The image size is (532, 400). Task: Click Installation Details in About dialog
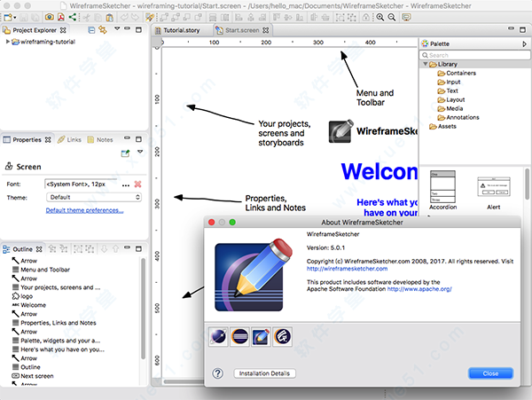coord(264,373)
